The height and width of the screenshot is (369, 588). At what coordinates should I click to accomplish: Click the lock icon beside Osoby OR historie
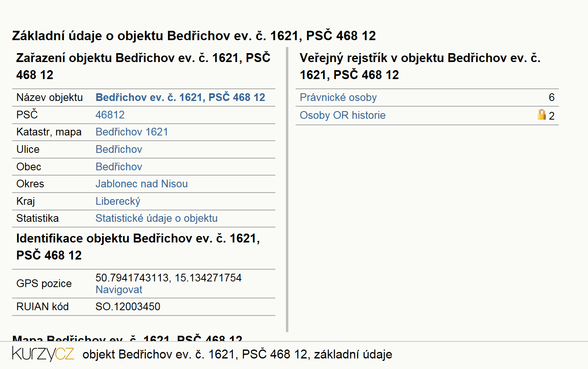coord(541,115)
